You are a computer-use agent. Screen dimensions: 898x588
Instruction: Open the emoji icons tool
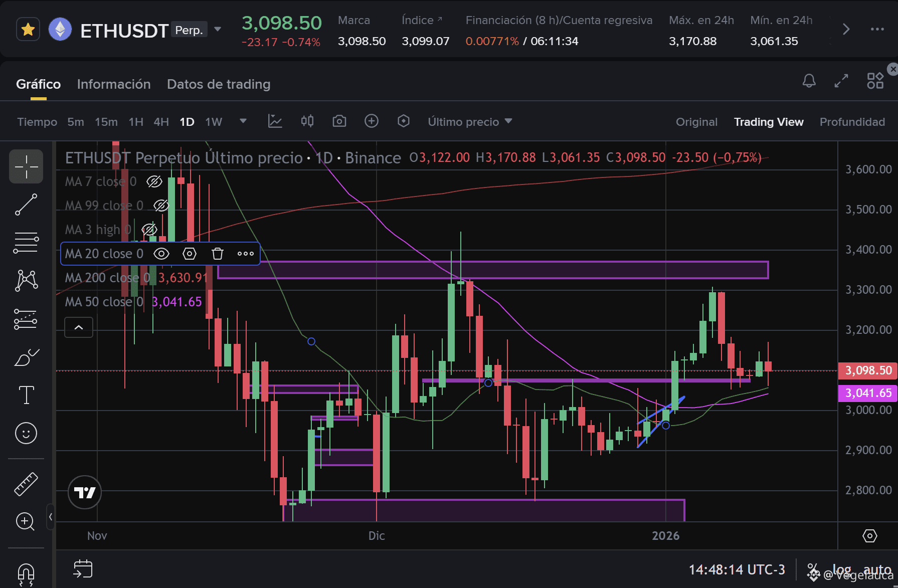pyautogui.click(x=26, y=433)
